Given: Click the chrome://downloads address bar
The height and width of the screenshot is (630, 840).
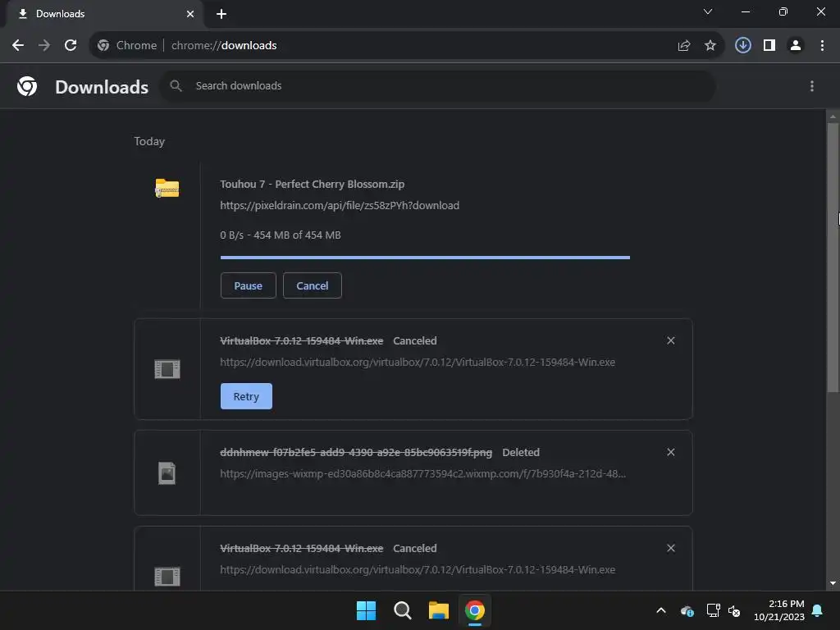Looking at the screenshot, I should [407, 46].
